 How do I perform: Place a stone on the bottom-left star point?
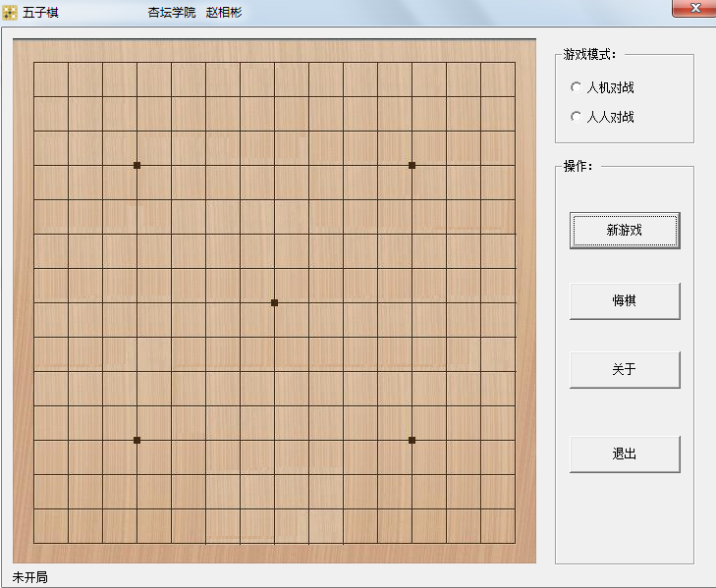click(x=137, y=440)
